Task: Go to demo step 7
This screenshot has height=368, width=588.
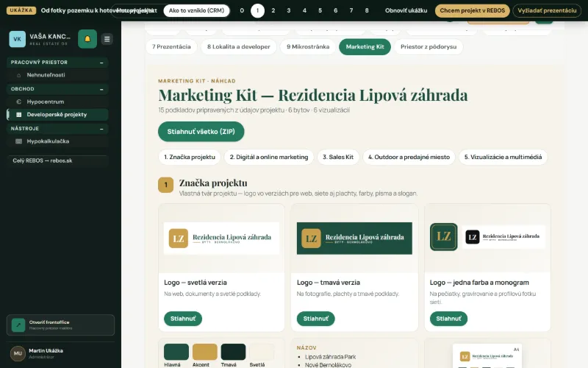Action: [351, 10]
